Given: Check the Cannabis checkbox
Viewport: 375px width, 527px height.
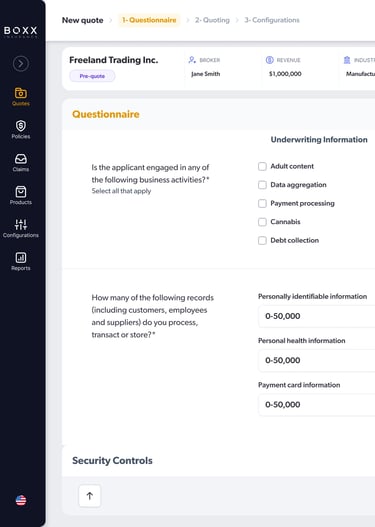Looking at the screenshot, I should [x=262, y=222].
